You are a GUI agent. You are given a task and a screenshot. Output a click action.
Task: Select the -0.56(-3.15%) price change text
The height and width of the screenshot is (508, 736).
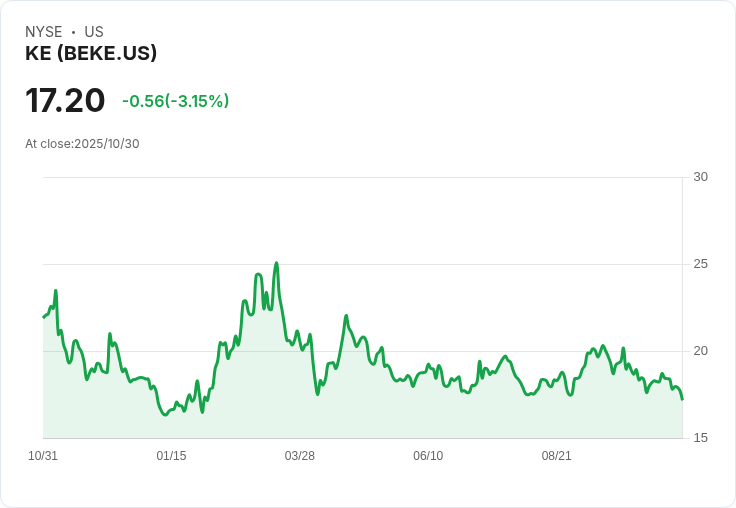click(x=175, y=101)
